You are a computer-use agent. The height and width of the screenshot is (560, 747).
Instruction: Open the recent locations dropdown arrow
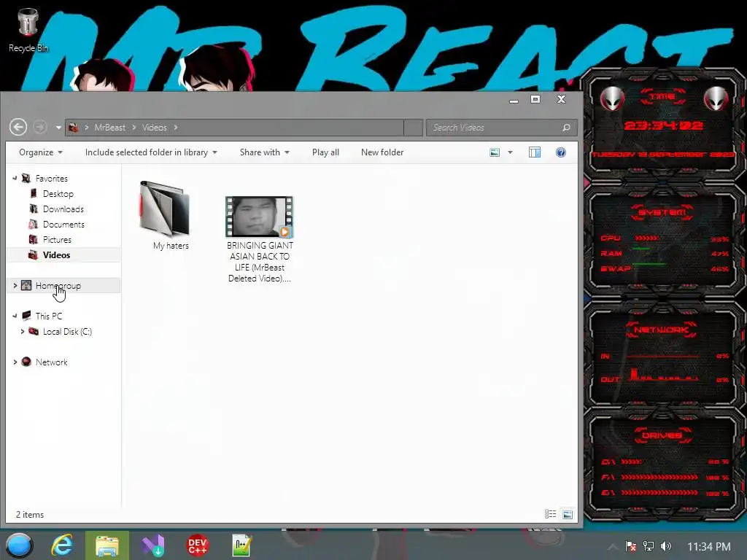[58, 128]
